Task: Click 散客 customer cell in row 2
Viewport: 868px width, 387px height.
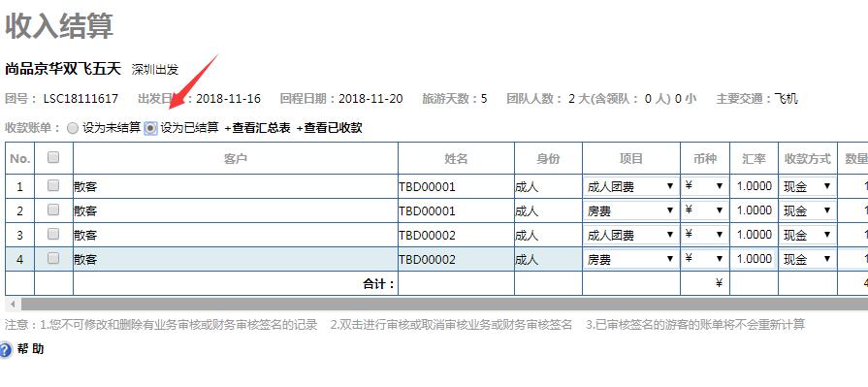Action: (x=236, y=210)
